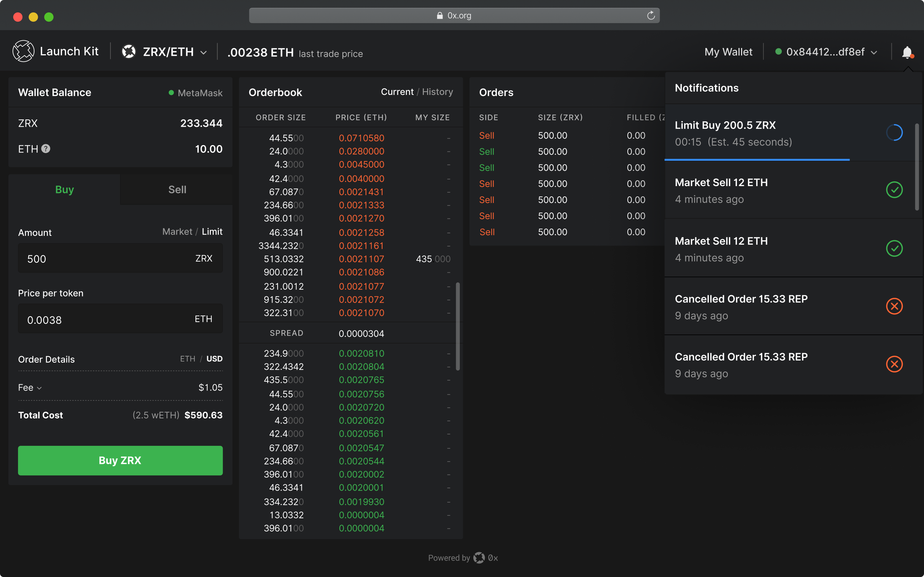The height and width of the screenshot is (577, 924).
Task: Select the Buy tab
Action: coord(64,190)
